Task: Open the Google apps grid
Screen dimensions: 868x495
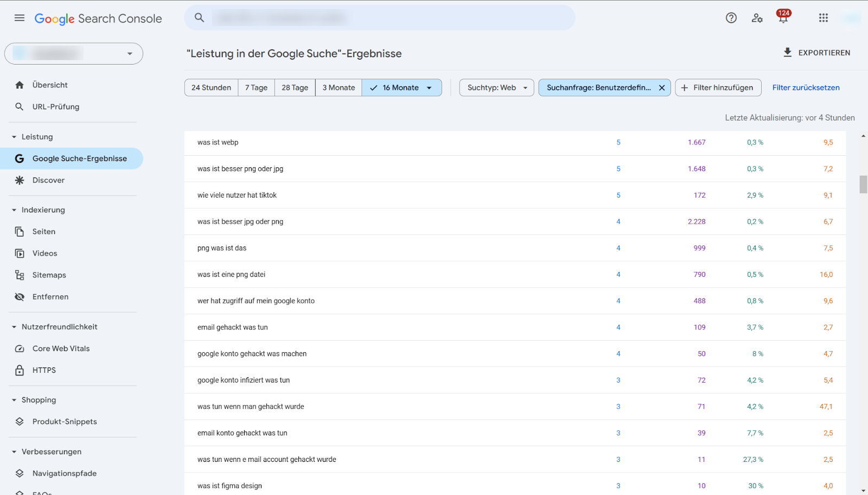Action: click(824, 18)
